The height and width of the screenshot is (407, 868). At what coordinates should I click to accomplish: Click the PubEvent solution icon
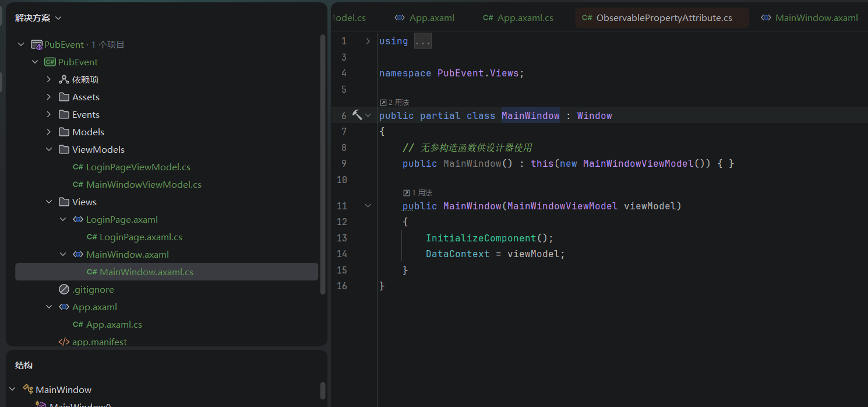coord(36,45)
